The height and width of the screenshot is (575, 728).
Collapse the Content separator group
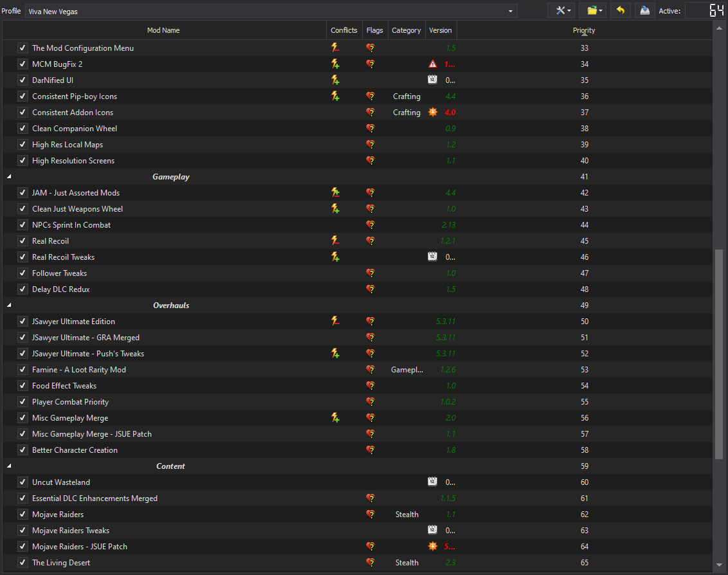(x=9, y=466)
